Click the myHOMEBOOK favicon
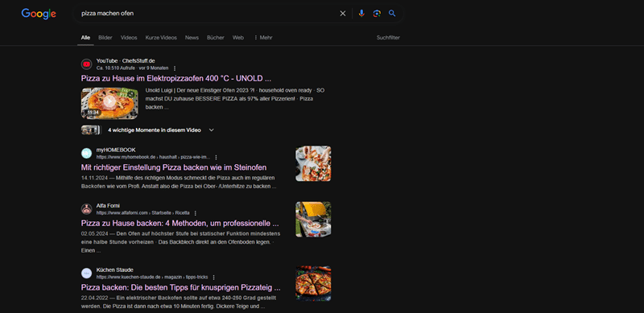The image size is (644, 313). tap(87, 153)
